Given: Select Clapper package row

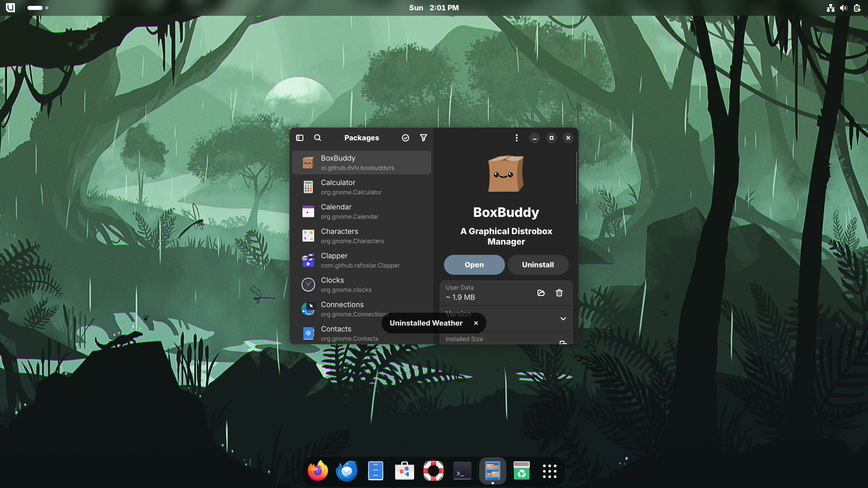Looking at the screenshot, I should coord(362,260).
